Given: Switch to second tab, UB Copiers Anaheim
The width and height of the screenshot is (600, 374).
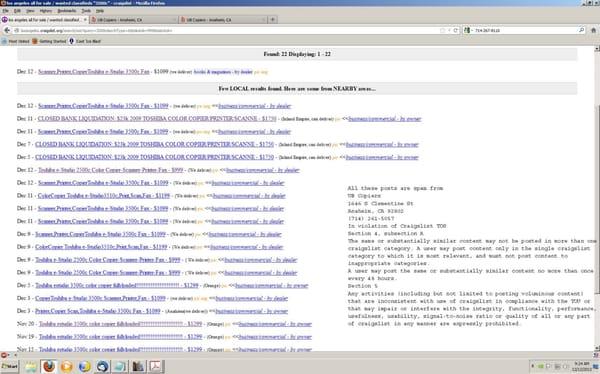Looking at the screenshot, I should (134, 20).
